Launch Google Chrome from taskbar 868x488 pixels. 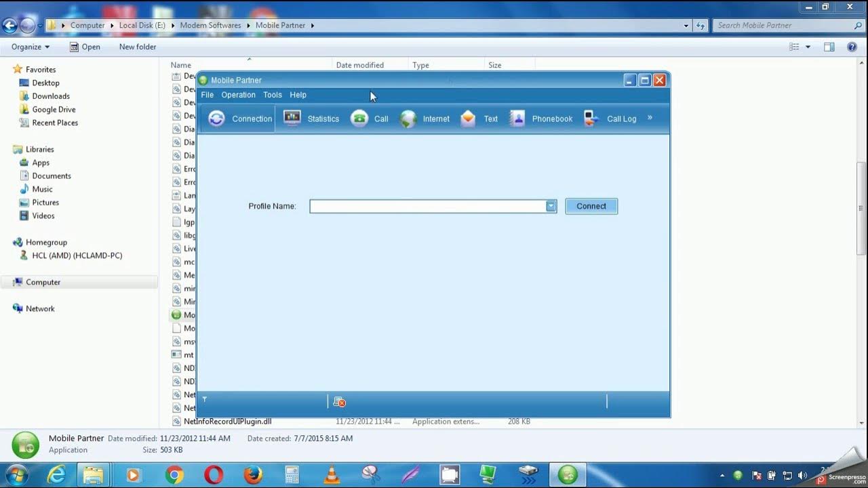click(174, 475)
